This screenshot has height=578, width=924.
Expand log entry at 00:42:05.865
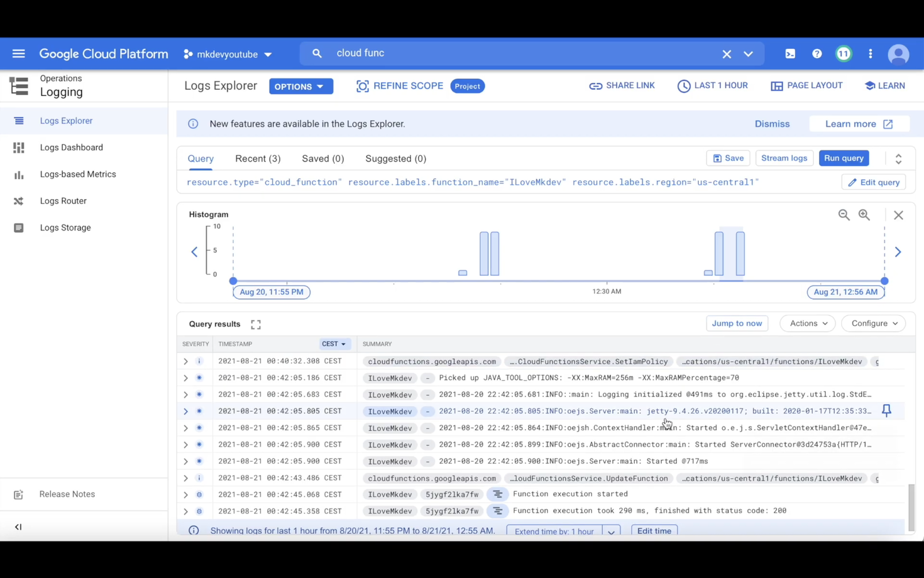click(185, 428)
